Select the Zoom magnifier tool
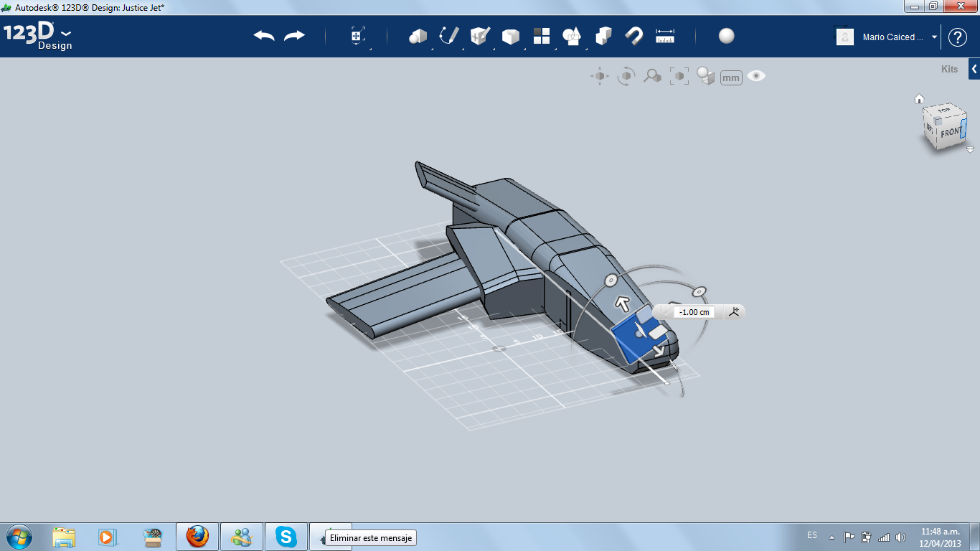Screen dimensions: 980x551 click(x=652, y=76)
